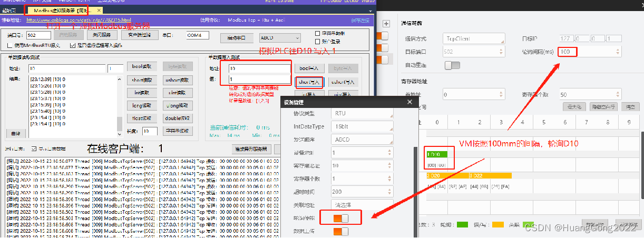Click the target port stepper showing 502
This screenshot has height=238, width=644.
473,52
